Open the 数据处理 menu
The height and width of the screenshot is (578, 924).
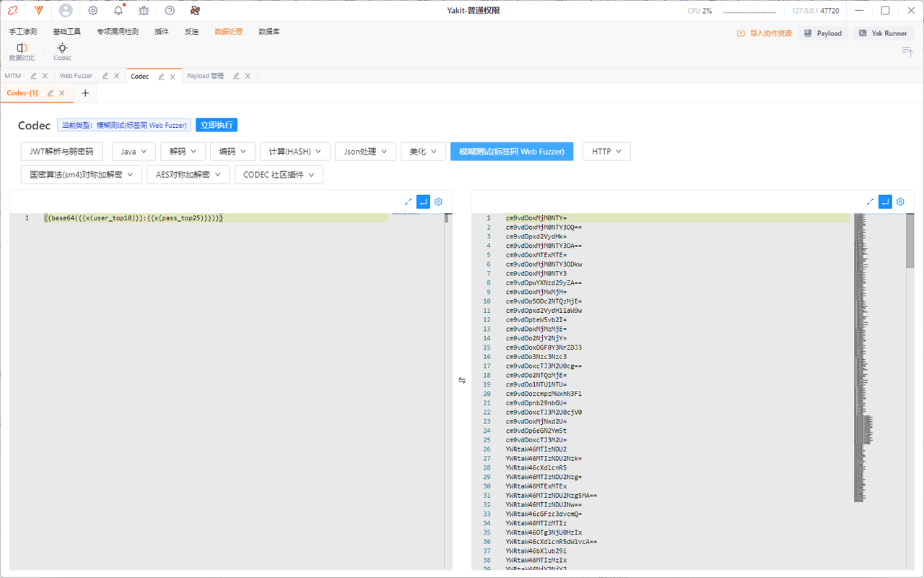[229, 32]
